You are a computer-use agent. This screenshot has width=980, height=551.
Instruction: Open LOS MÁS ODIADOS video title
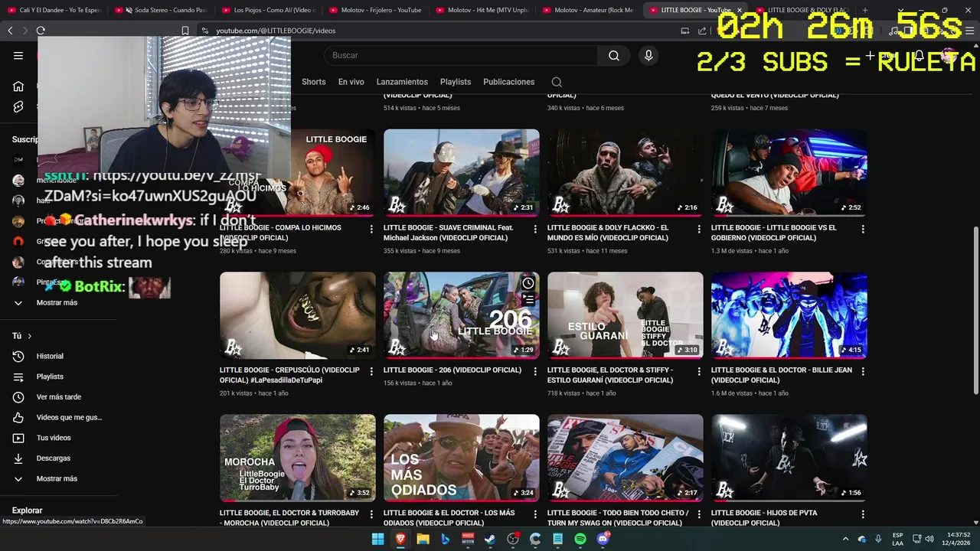click(x=449, y=518)
